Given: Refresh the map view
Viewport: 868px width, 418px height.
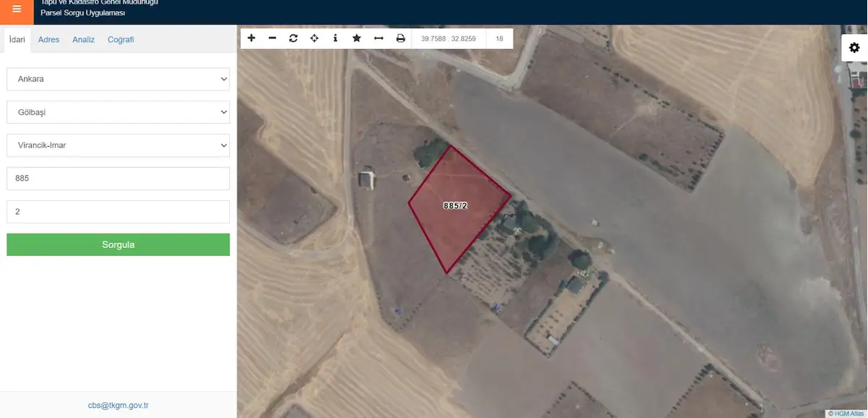Looking at the screenshot, I should coord(293,38).
